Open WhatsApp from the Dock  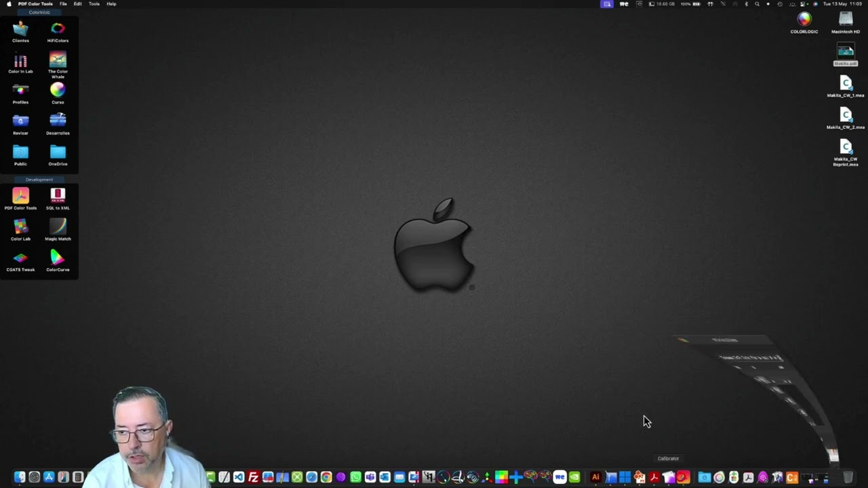[355, 477]
